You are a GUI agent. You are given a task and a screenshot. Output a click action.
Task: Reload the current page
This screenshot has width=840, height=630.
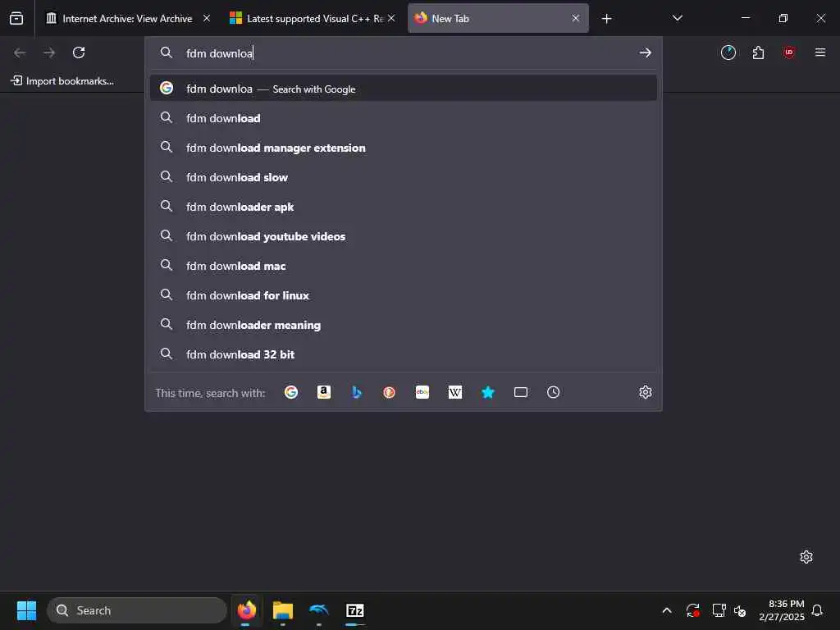pyautogui.click(x=79, y=52)
